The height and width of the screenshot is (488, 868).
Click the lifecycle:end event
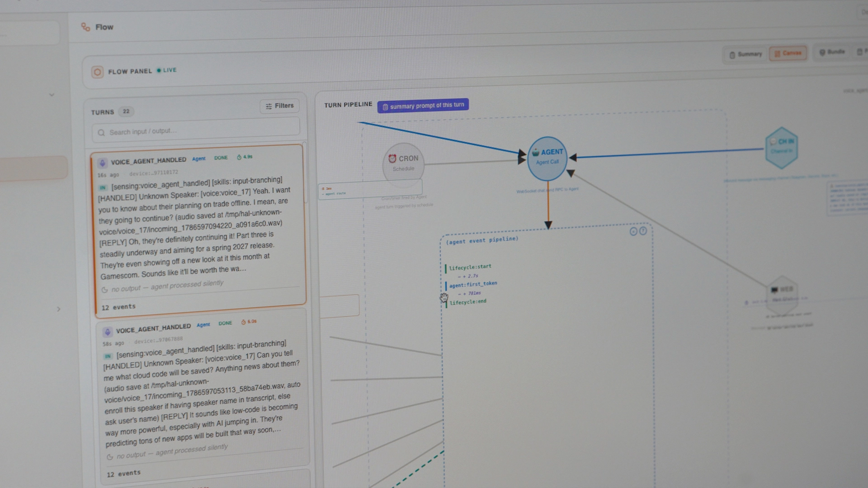point(468,302)
